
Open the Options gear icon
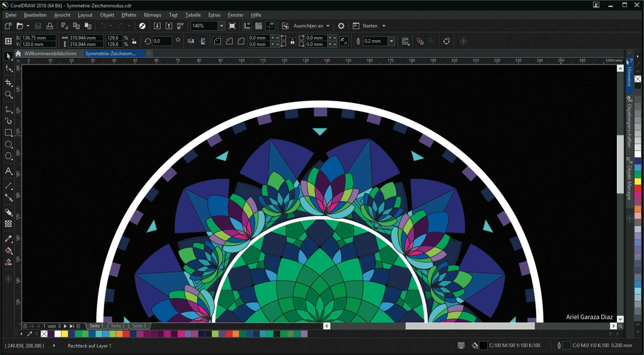pos(341,26)
